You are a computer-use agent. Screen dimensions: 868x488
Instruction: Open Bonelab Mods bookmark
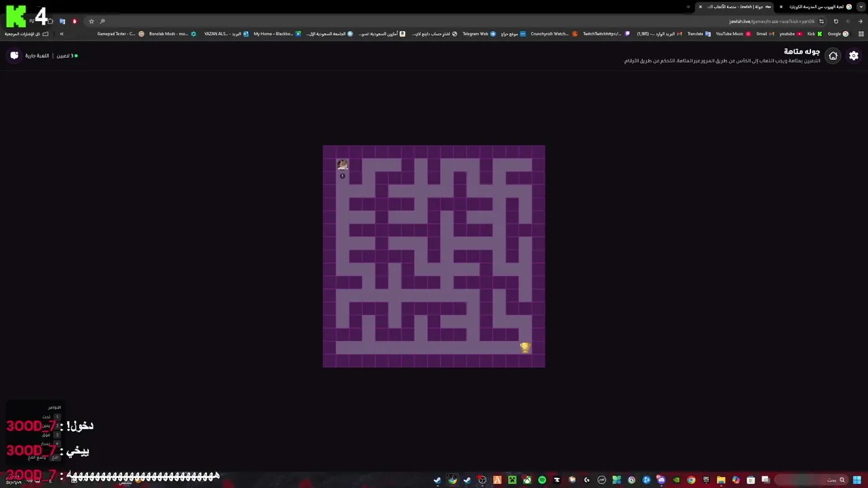pyautogui.click(x=173, y=34)
